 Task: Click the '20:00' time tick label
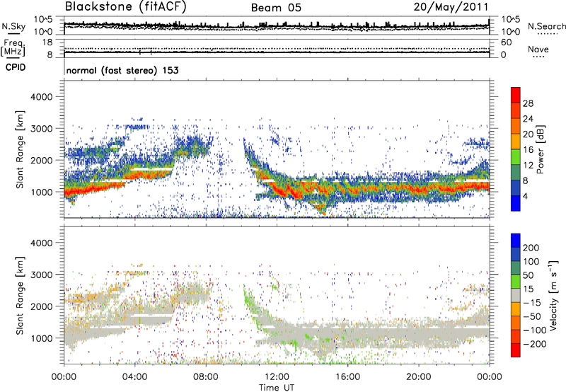[x=418, y=377]
